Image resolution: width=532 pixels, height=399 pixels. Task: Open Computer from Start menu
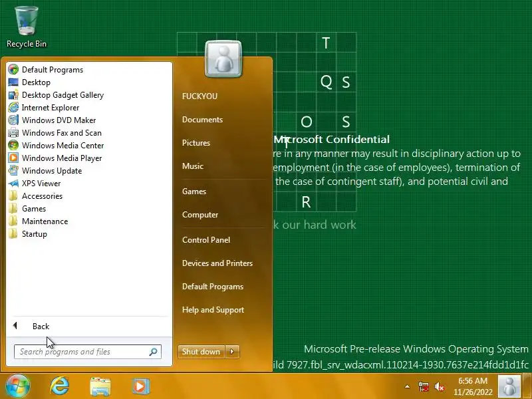click(200, 215)
